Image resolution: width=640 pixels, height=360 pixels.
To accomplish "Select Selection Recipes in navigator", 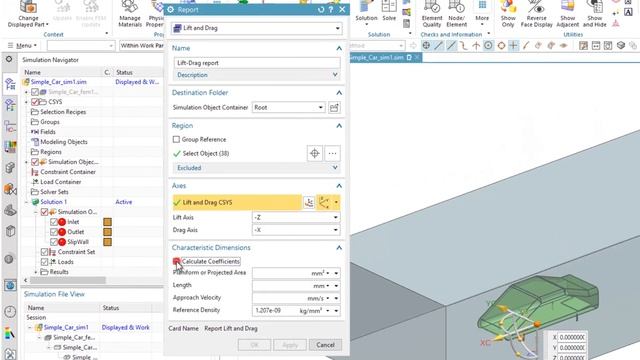I will (x=63, y=112).
